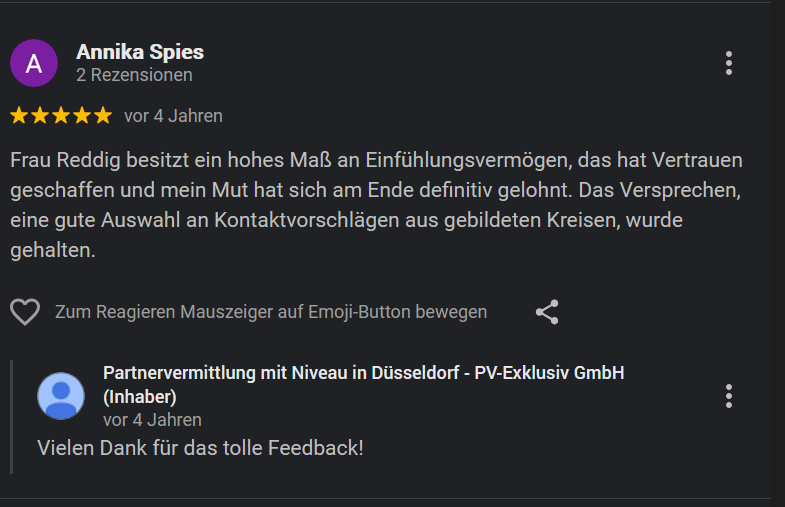Click the owner's blue profile avatar

pos(61,395)
